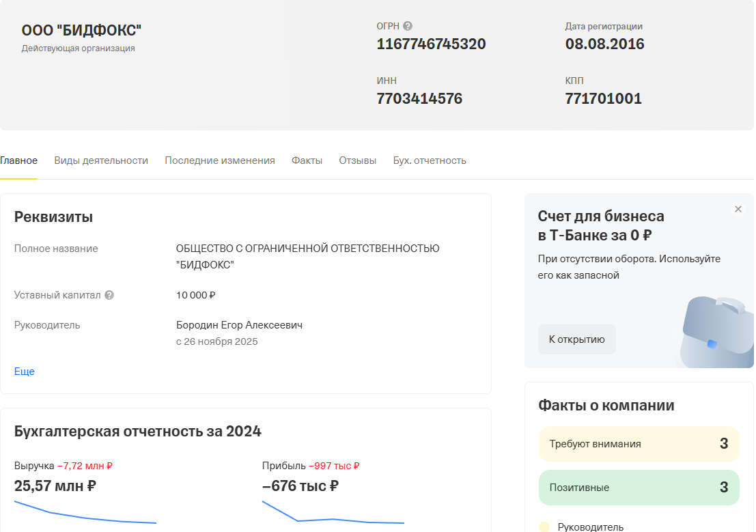Click the director name Бородин Егор Алексеевич
The image size is (756, 532).
239,325
